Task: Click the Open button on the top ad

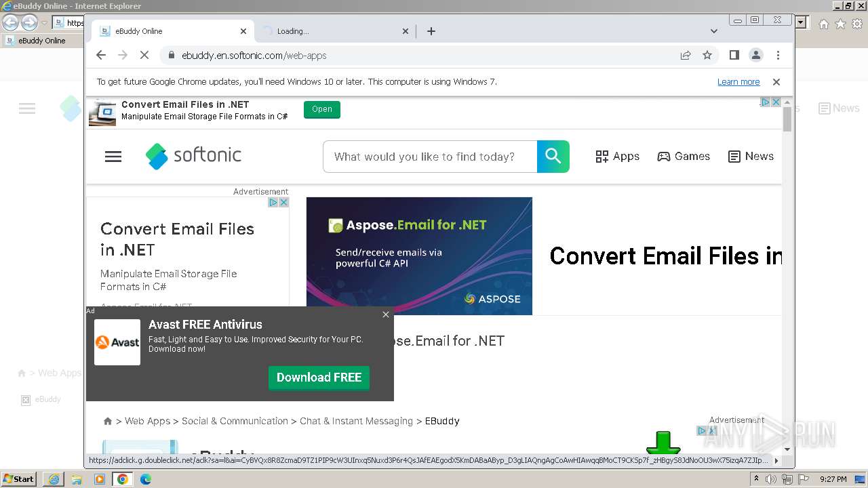Action: [x=322, y=110]
